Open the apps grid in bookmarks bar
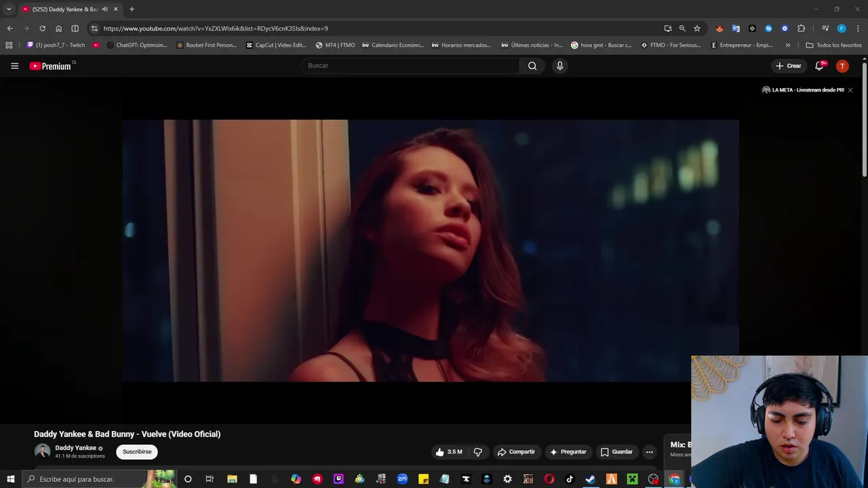 pyautogui.click(x=9, y=45)
